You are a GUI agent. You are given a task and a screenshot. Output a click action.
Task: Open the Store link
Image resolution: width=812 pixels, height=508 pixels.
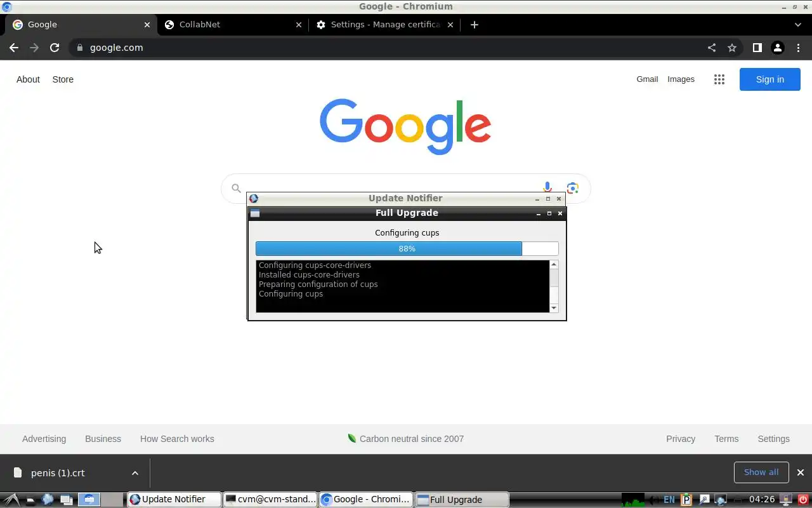click(x=63, y=79)
